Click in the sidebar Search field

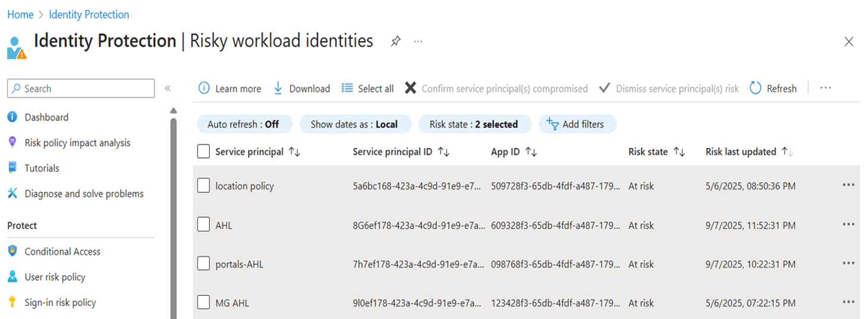(81, 89)
